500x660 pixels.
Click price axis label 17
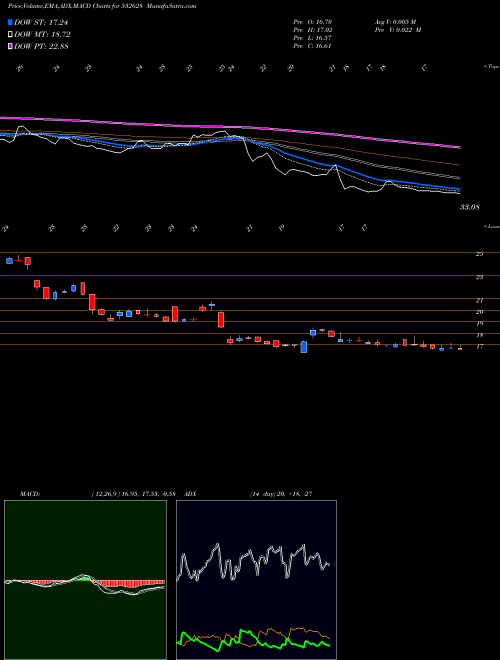[x=479, y=346]
